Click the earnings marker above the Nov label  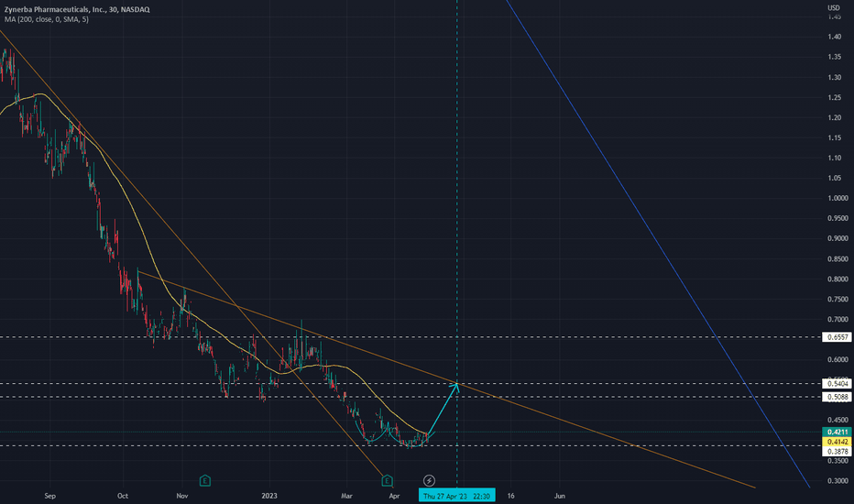pos(204,480)
